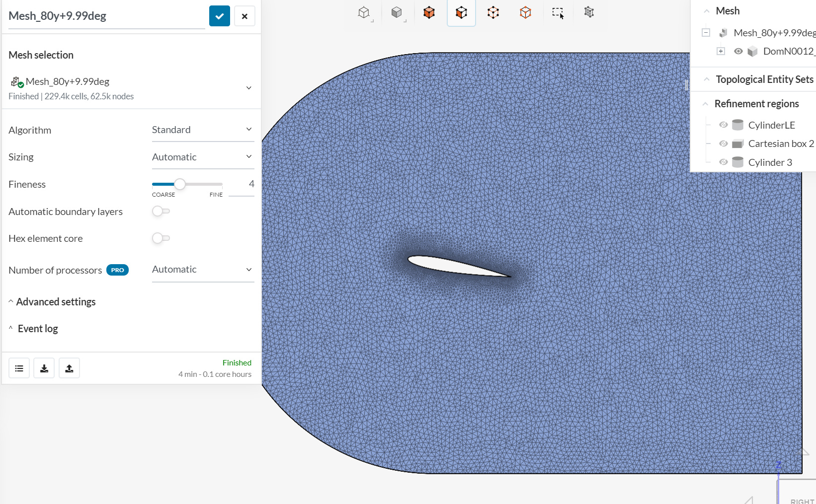
Task: Turn on Hex element core switch
Action: (x=161, y=238)
